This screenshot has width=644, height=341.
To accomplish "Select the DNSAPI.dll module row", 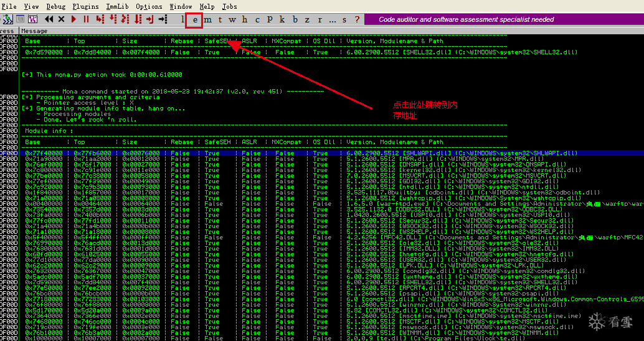I will tap(332, 165).
